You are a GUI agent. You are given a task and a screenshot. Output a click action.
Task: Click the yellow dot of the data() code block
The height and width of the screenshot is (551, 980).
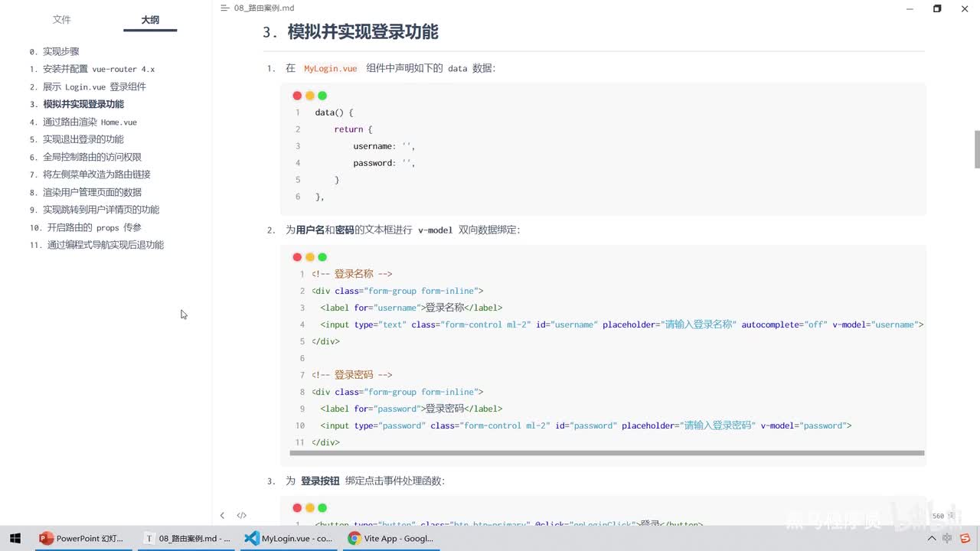[309, 96]
